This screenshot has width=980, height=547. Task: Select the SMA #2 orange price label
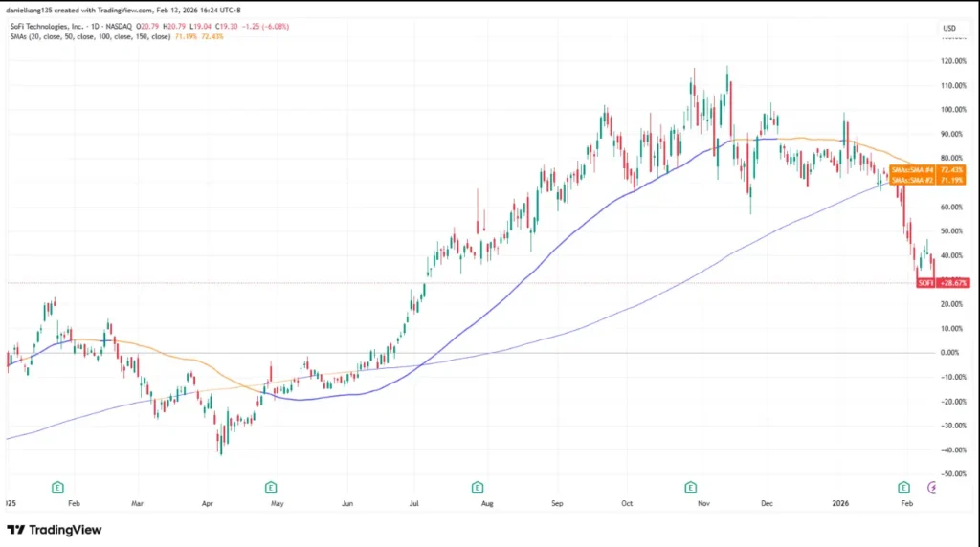(x=927, y=180)
